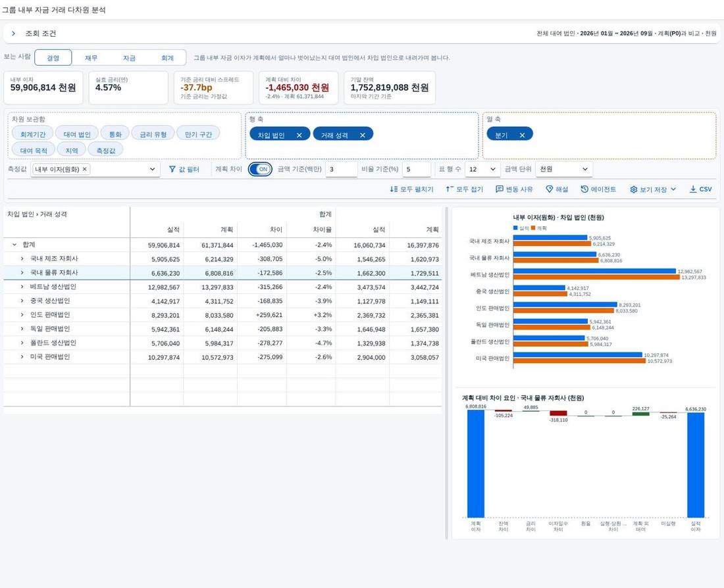This screenshot has height=588, width=724.
Task: Click the 독일 판매법인 row label
Action: (x=50, y=329)
